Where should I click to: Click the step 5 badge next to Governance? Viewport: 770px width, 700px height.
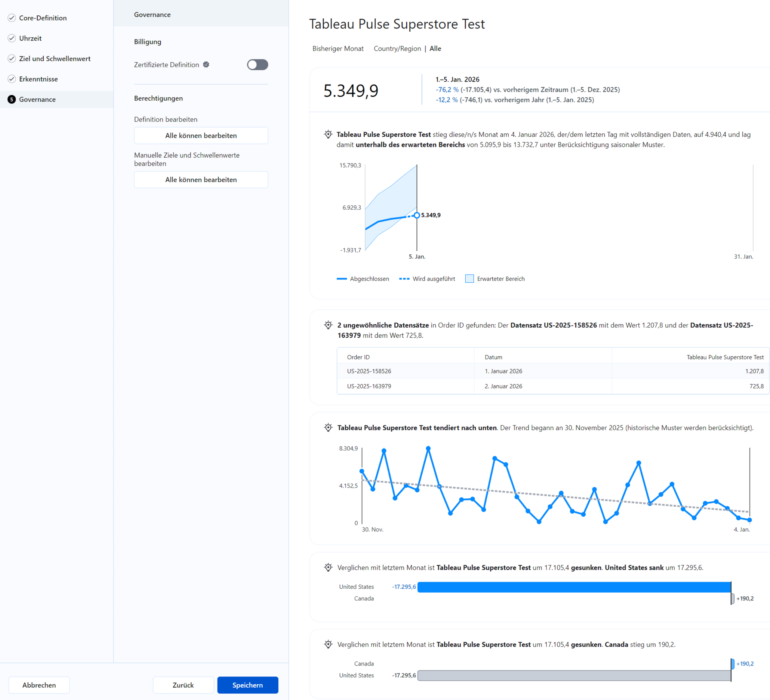12,99
